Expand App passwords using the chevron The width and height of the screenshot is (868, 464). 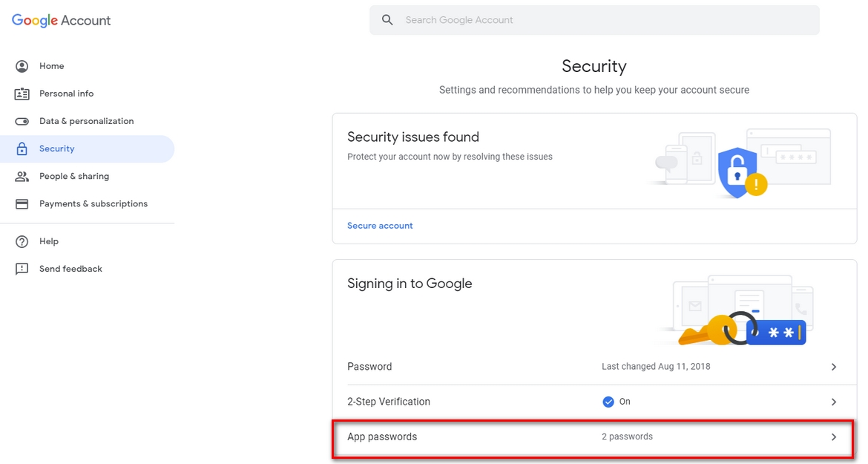click(834, 437)
